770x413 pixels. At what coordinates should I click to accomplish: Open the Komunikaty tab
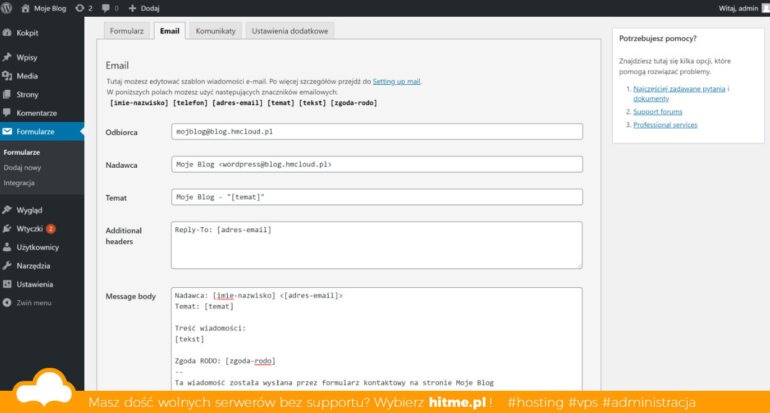[216, 31]
